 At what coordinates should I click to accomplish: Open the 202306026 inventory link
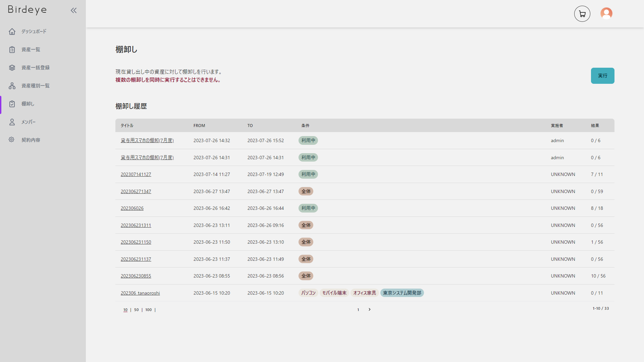pos(132,208)
